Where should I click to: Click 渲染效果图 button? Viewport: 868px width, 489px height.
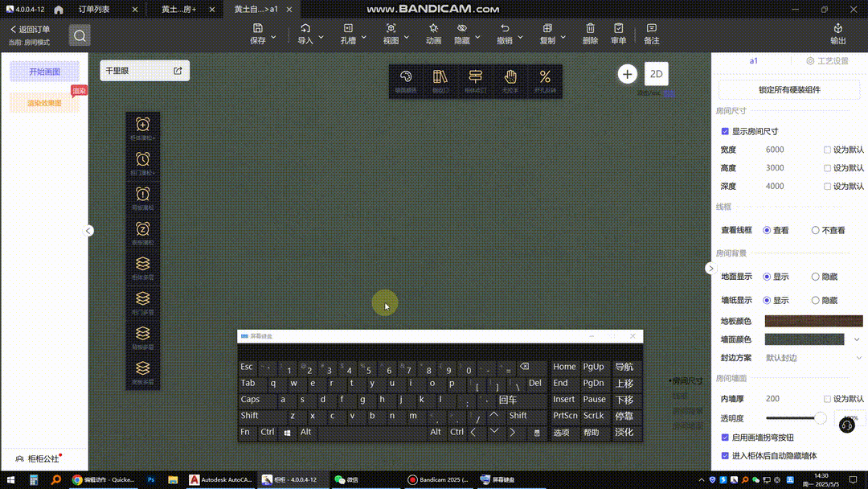point(44,103)
